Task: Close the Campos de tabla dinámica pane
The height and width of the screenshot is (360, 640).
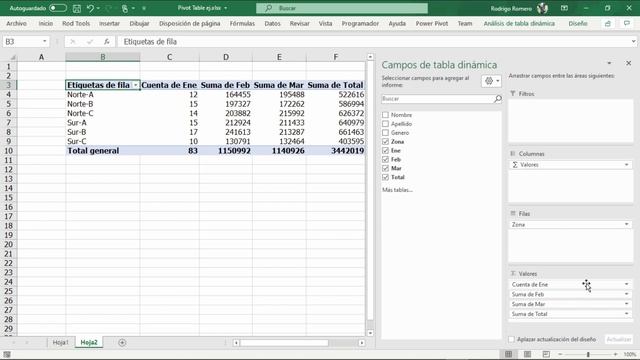Action: (629, 63)
